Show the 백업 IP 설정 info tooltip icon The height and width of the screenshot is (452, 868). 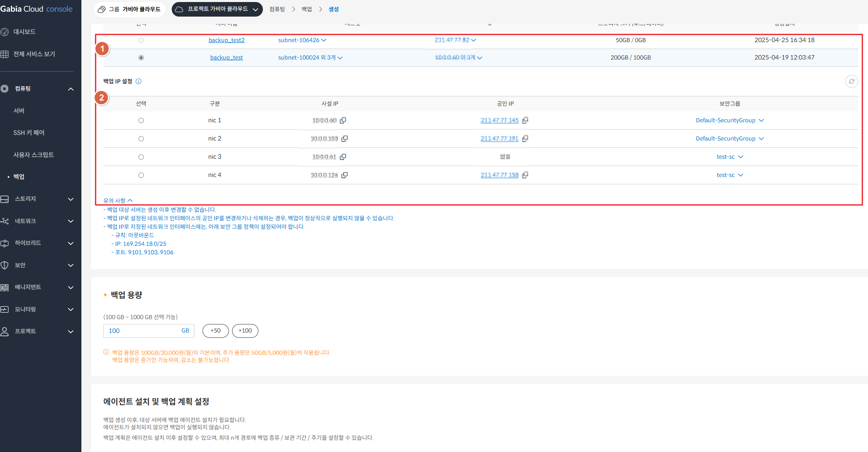[x=139, y=81]
